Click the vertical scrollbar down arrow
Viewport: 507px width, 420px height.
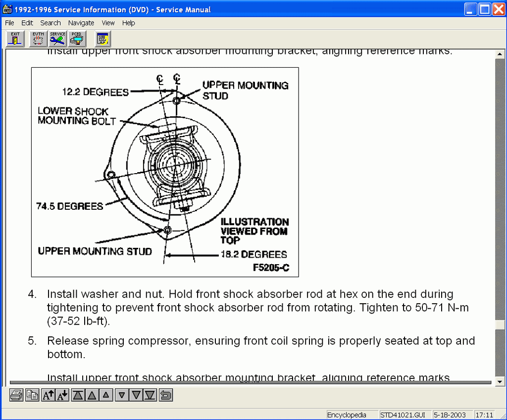[x=500, y=382]
